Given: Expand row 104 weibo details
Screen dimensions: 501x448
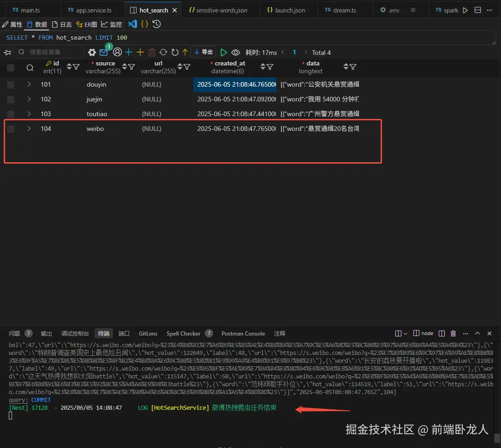Looking at the screenshot, I should [29, 129].
